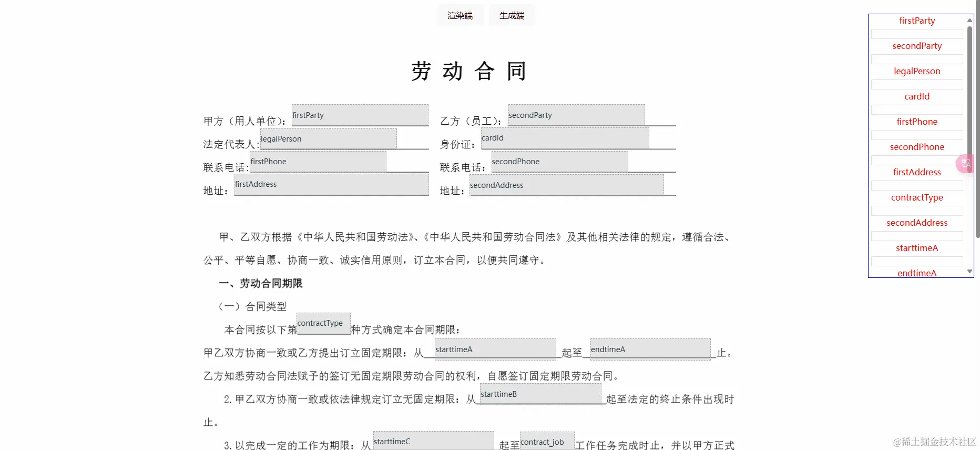The image size is (980, 450).
Task: Select the starttimeB field in the contract
Action: point(540,394)
